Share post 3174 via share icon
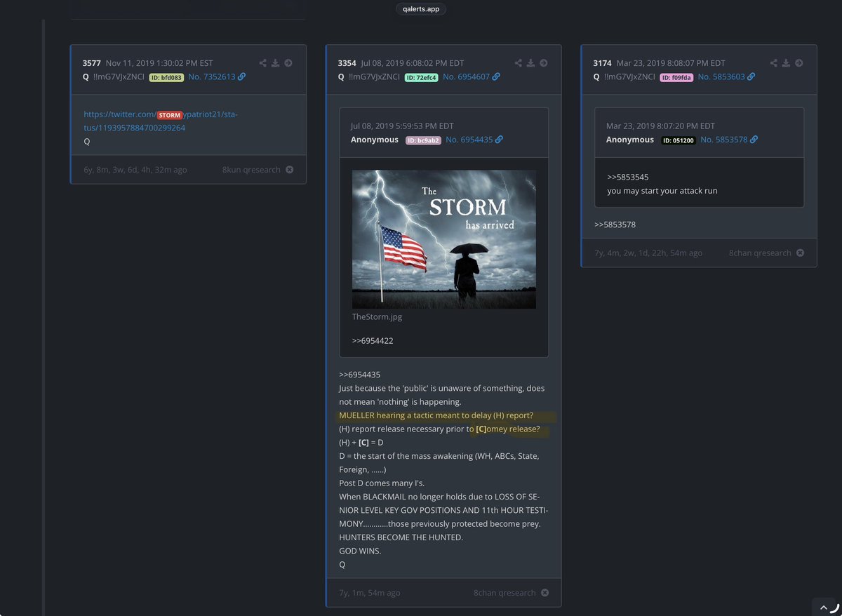The height and width of the screenshot is (616, 842). coord(774,63)
